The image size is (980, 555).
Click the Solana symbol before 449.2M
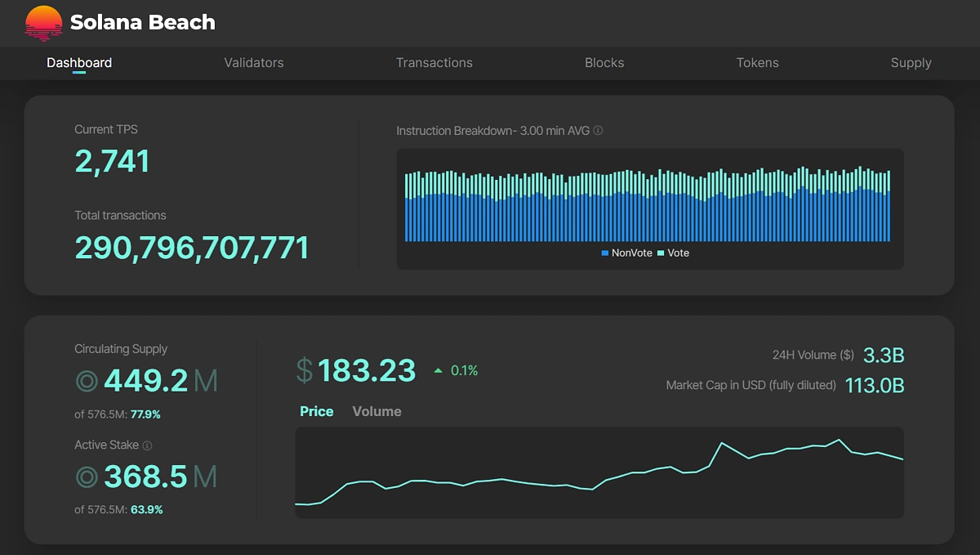[x=88, y=380]
